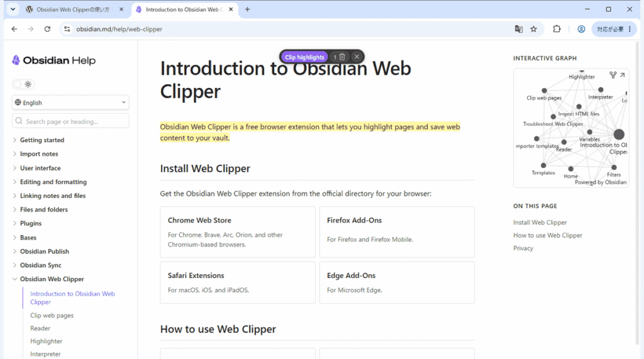Expand the Linking notes and files section

pos(53,196)
